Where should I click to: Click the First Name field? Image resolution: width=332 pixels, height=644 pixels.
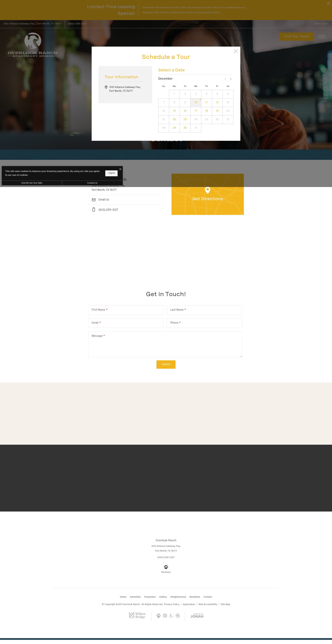[126, 310]
